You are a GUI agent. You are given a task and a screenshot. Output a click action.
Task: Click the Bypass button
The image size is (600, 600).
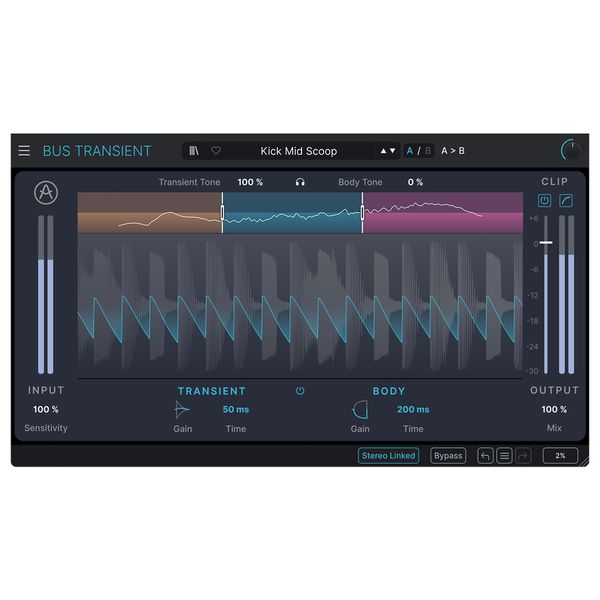448,456
